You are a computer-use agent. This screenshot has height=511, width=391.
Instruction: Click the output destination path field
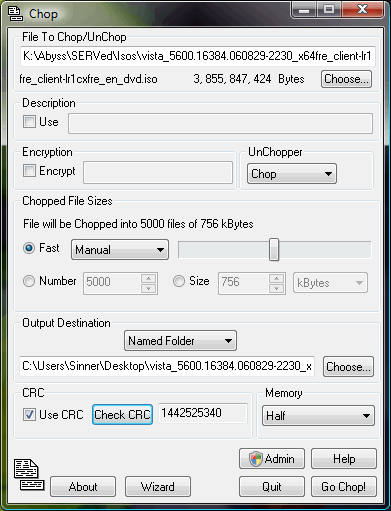(x=167, y=366)
